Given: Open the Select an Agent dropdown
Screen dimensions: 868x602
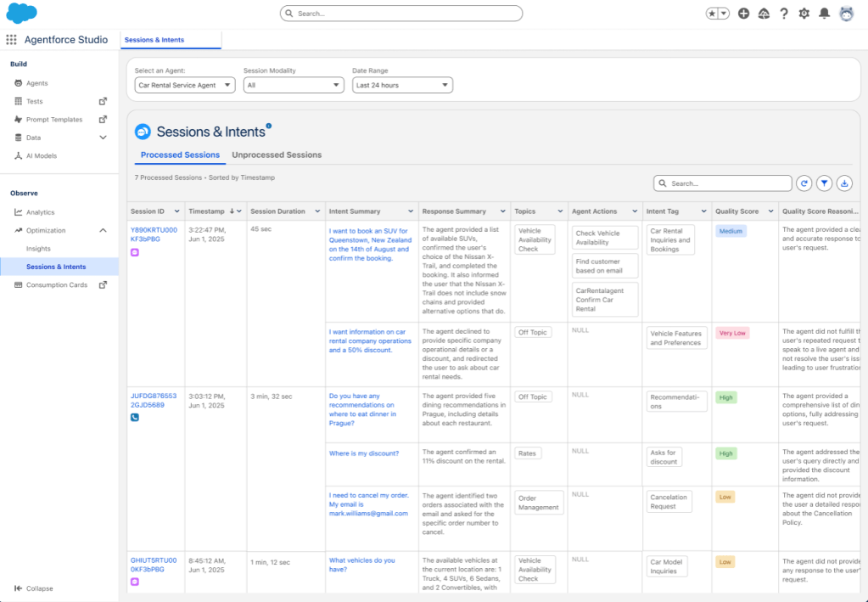Looking at the screenshot, I should click(x=185, y=85).
